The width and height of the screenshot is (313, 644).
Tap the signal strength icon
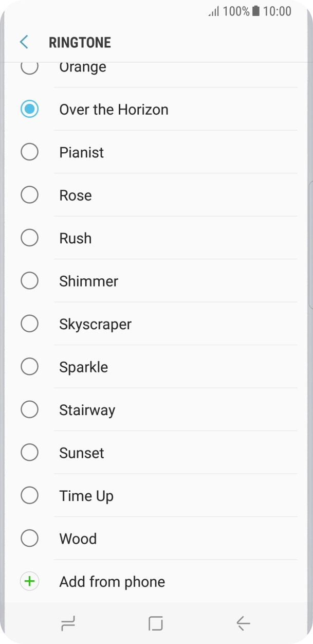[213, 11]
